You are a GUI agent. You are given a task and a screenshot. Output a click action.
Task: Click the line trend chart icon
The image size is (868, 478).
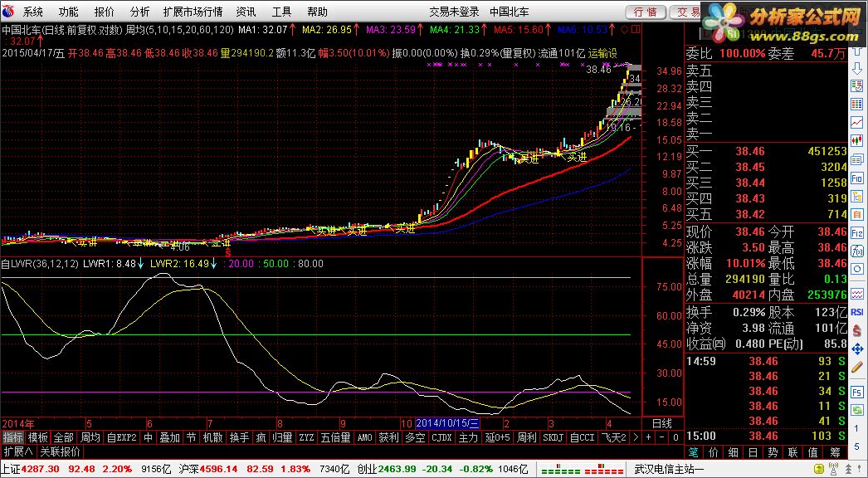click(x=857, y=121)
